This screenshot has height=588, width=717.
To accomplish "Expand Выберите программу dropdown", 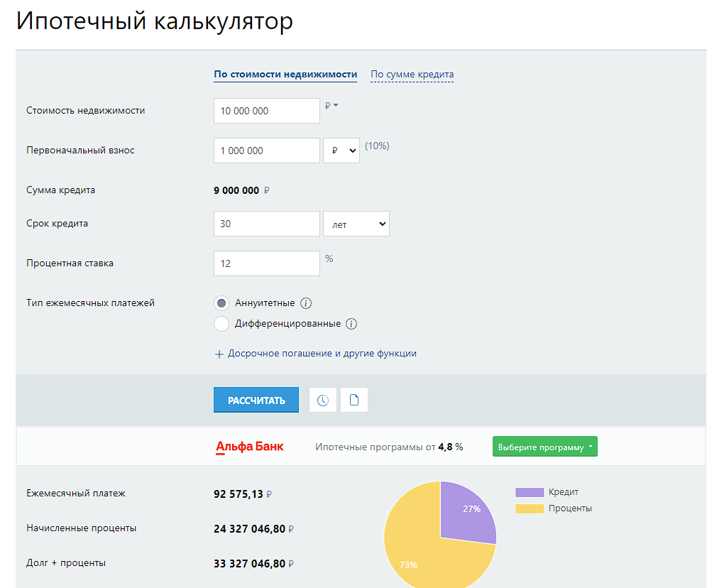I will [545, 447].
